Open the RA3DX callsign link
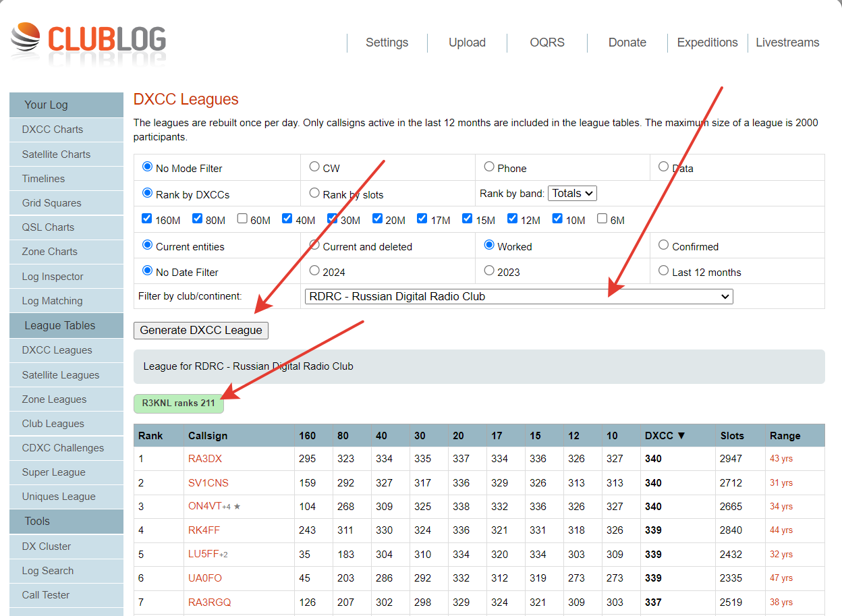 (205, 459)
